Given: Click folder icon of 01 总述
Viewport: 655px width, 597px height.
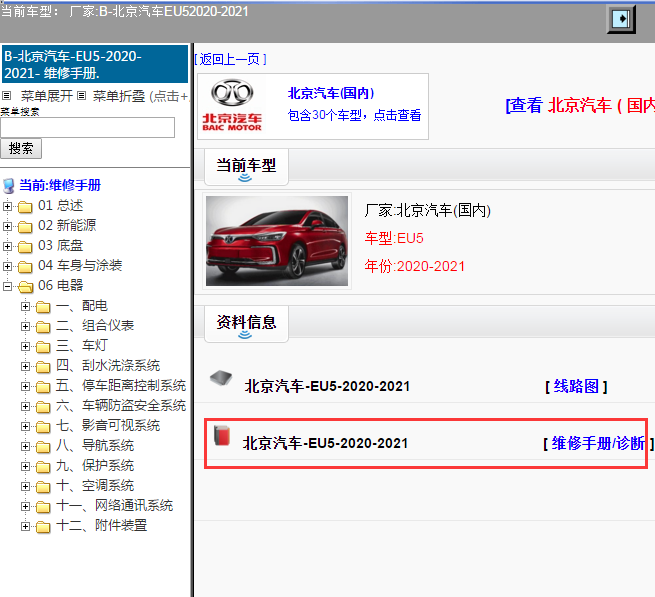Looking at the screenshot, I should [25, 206].
